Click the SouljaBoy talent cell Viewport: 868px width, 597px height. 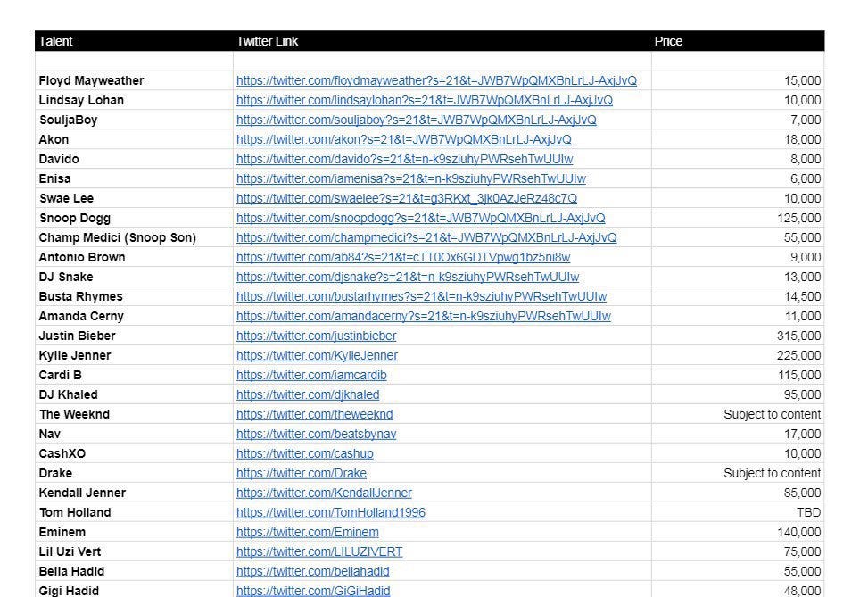[134, 120]
